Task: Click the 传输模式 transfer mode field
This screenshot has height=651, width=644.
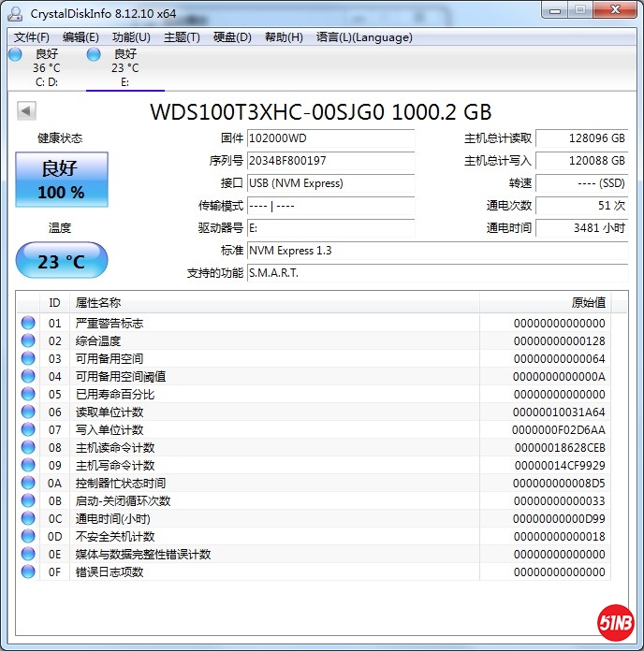Action: [330, 206]
